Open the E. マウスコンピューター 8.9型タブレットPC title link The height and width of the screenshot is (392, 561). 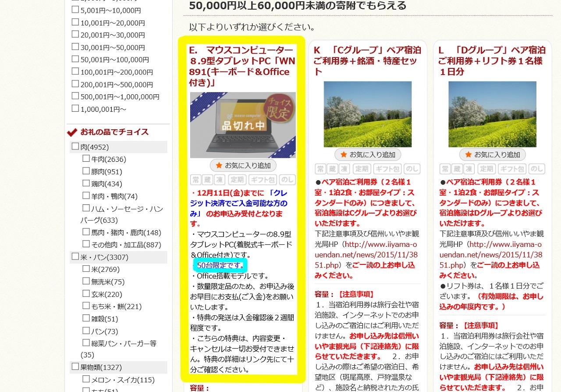pyautogui.click(x=243, y=66)
